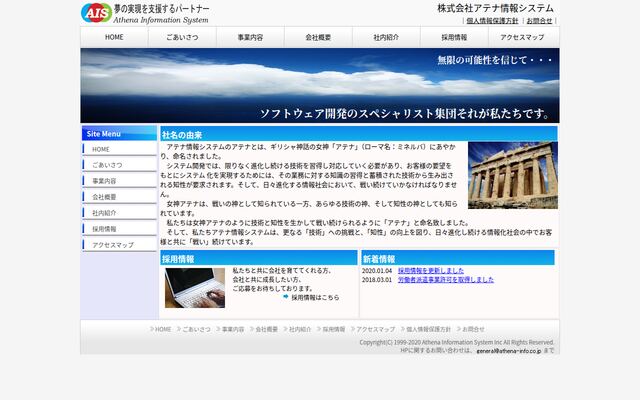
Task: Click ごあいさつ in the footer links
Action: tap(196, 329)
